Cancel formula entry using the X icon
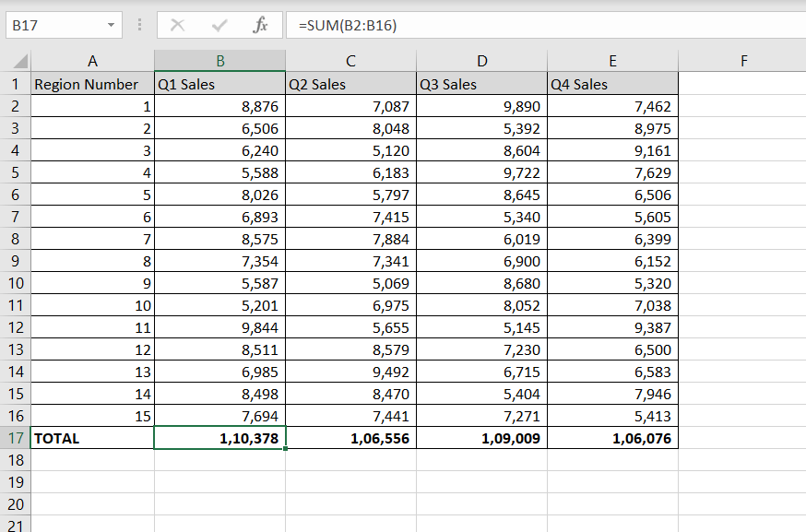 tap(177, 25)
